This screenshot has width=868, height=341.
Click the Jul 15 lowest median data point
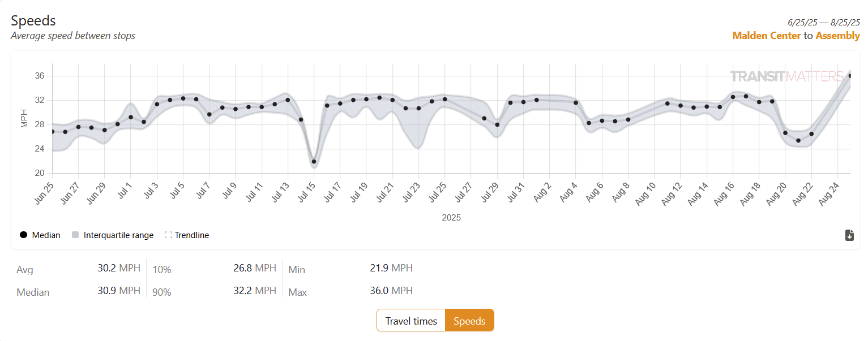[314, 162]
